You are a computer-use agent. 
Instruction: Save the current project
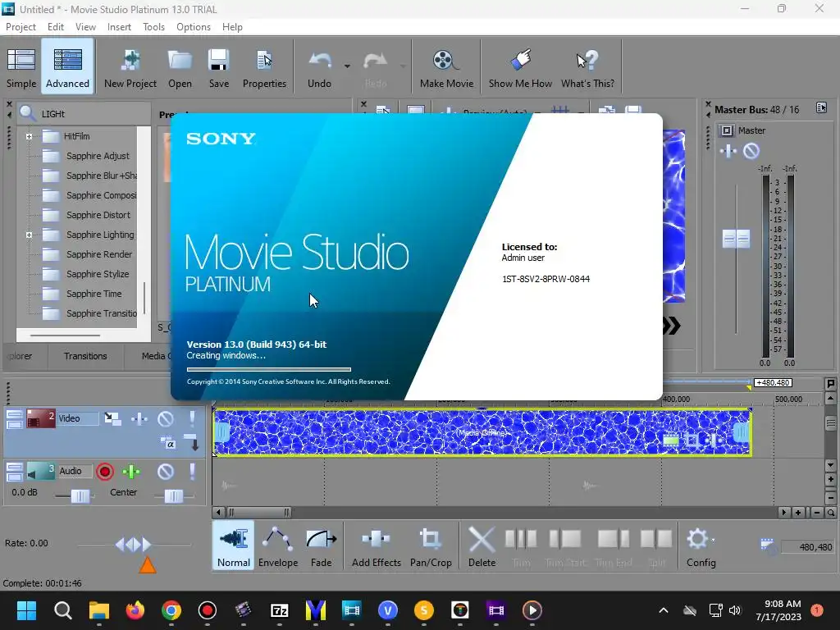pyautogui.click(x=218, y=67)
